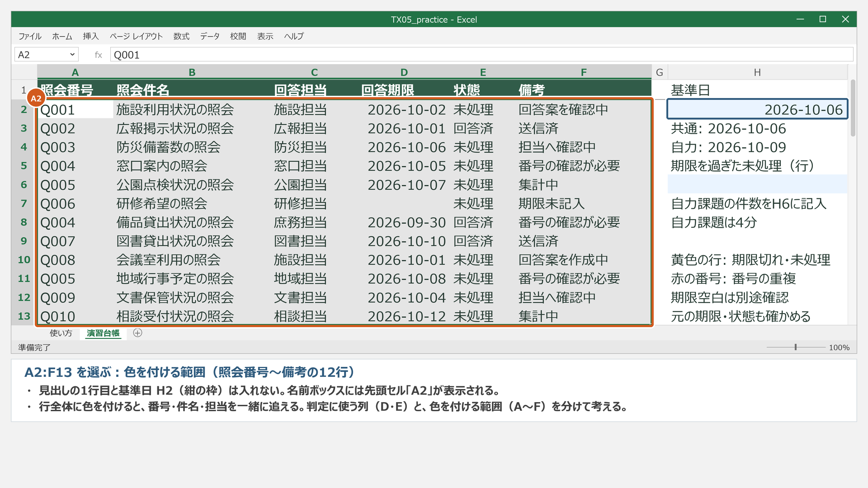Click cell Q001 in column A
This screenshot has height=488, width=868.
pos(75,109)
